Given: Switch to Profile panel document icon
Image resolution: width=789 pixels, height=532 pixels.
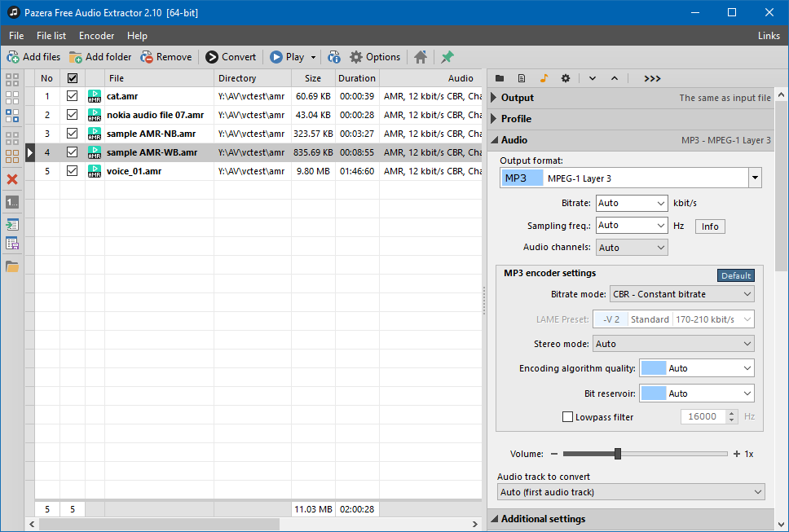Looking at the screenshot, I should click(522, 78).
